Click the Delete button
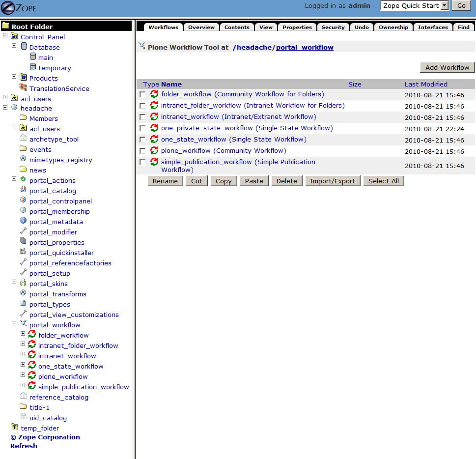The width and height of the screenshot is (476, 459). 286,181
